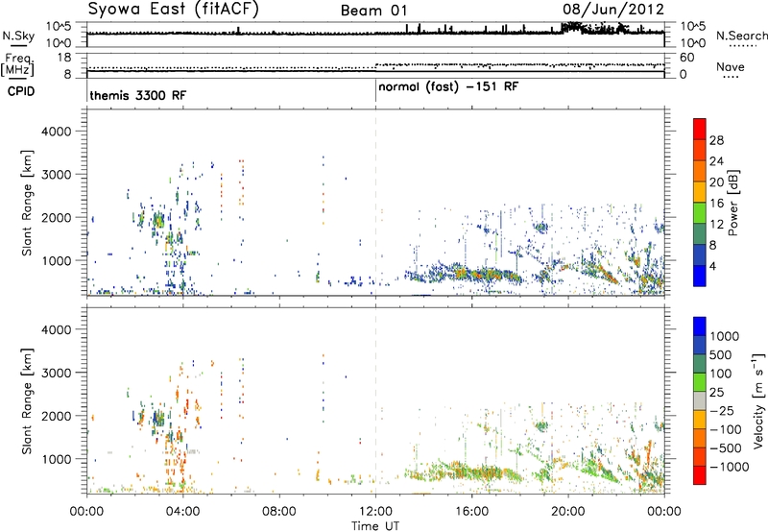Click the 'Velocity [m s⁻¹]' colorbar title
The width and height of the screenshot is (768, 532).
click(758, 400)
